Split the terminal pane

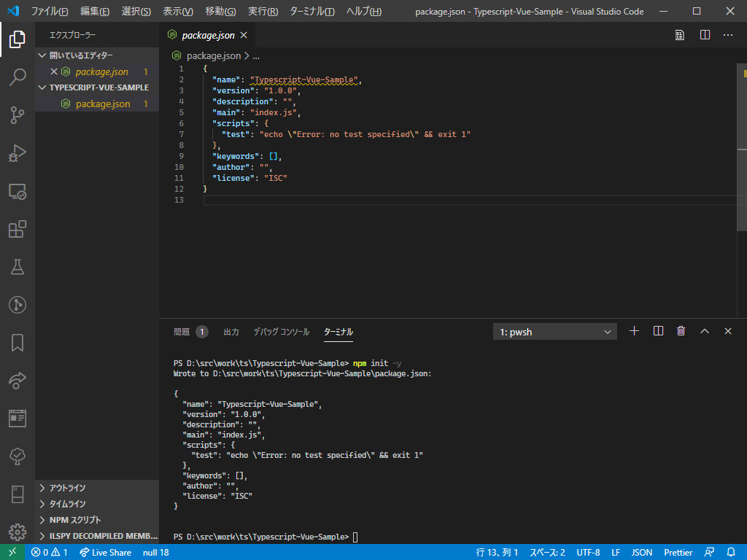(658, 331)
